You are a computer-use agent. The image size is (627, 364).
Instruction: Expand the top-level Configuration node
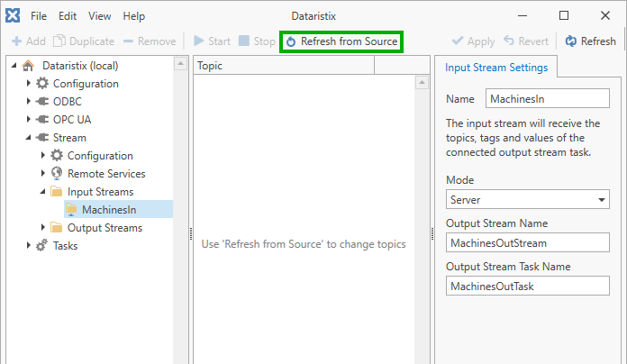coord(29,83)
